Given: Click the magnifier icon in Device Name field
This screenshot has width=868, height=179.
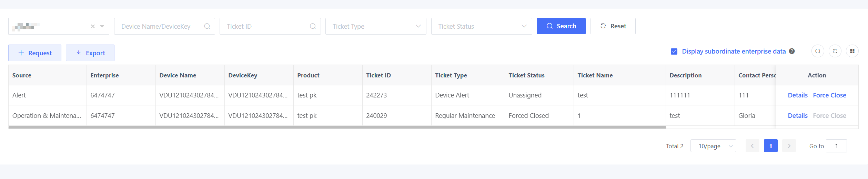Looking at the screenshot, I should point(207,26).
